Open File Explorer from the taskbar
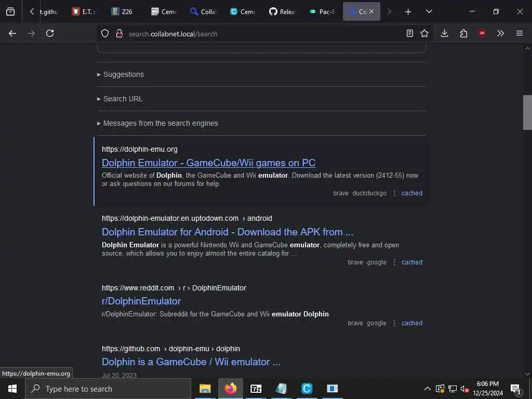Screen dimensions: 532x399 (x=205, y=389)
